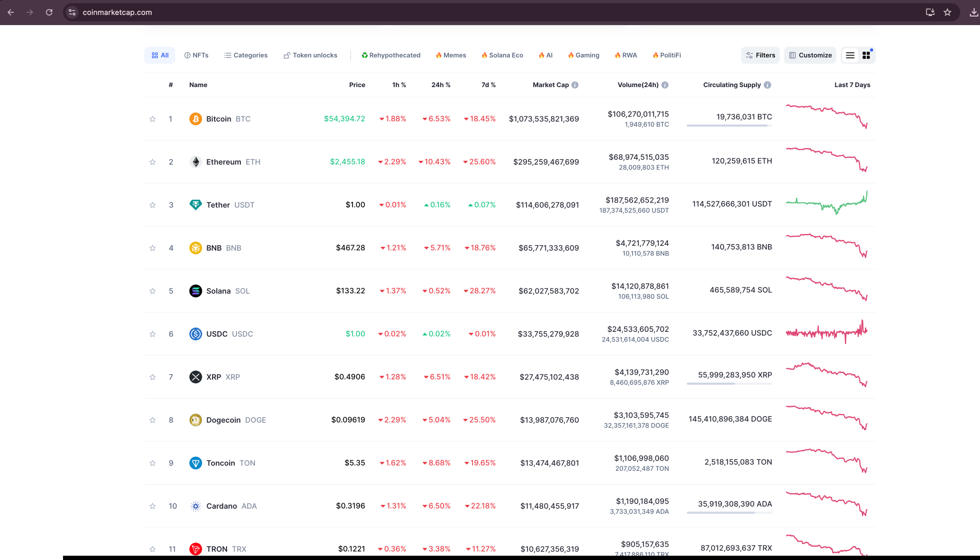Go back in browser history
Viewport: 980px width, 560px height.
[x=11, y=12]
